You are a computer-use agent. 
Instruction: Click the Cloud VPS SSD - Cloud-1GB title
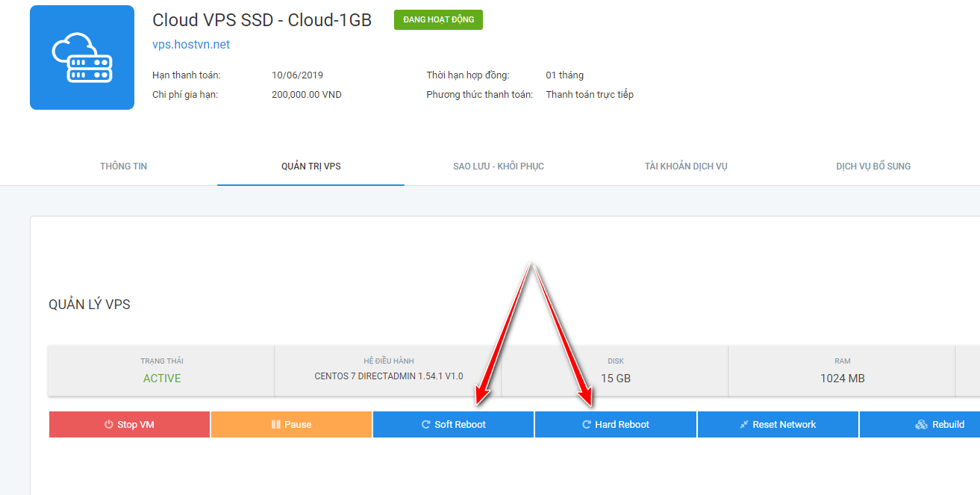click(x=262, y=20)
